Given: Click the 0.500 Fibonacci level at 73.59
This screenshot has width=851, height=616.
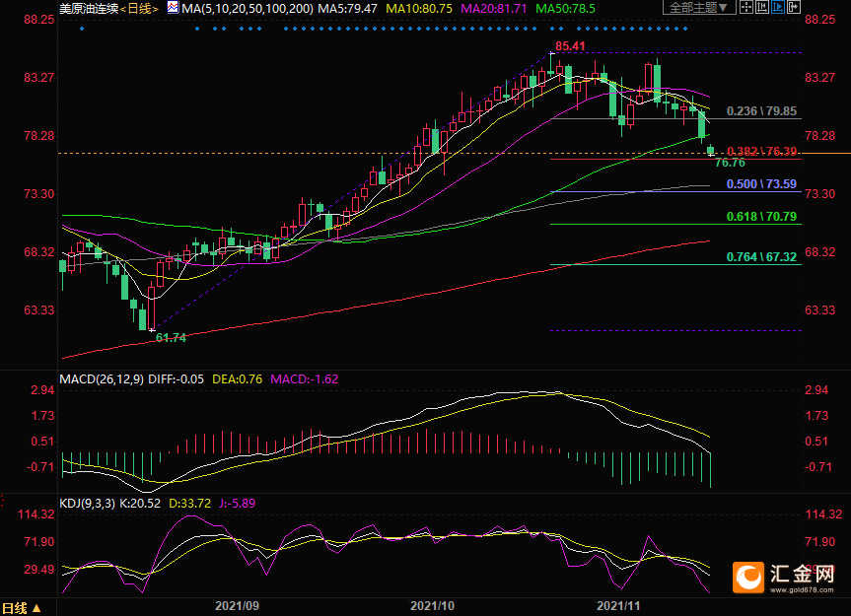Looking at the screenshot, I should [761, 184].
